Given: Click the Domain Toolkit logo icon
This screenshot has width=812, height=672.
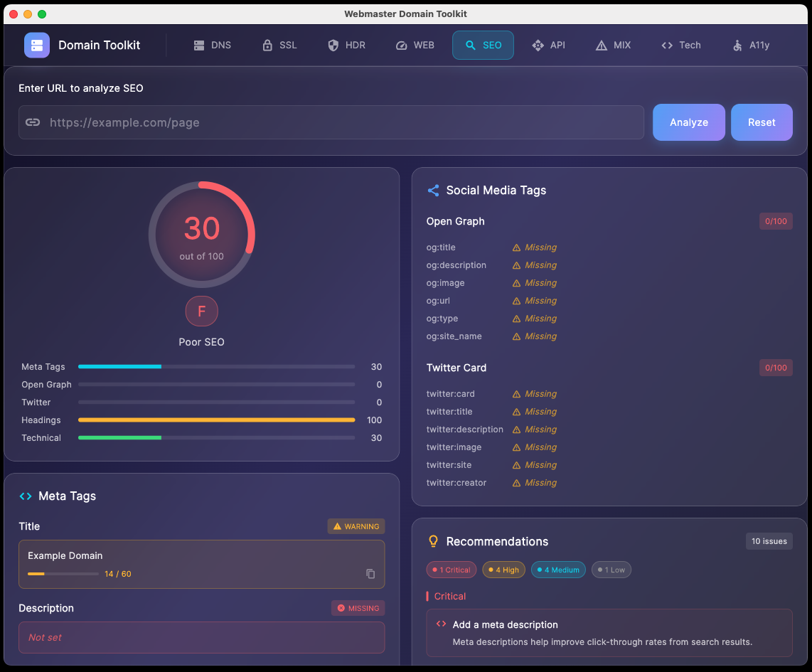Looking at the screenshot, I should click(x=37, y=45).
